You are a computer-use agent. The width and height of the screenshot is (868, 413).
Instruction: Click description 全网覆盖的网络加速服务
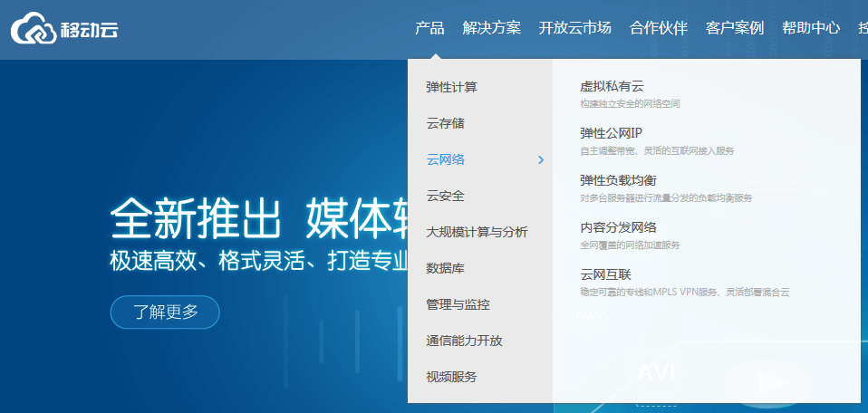630,245
